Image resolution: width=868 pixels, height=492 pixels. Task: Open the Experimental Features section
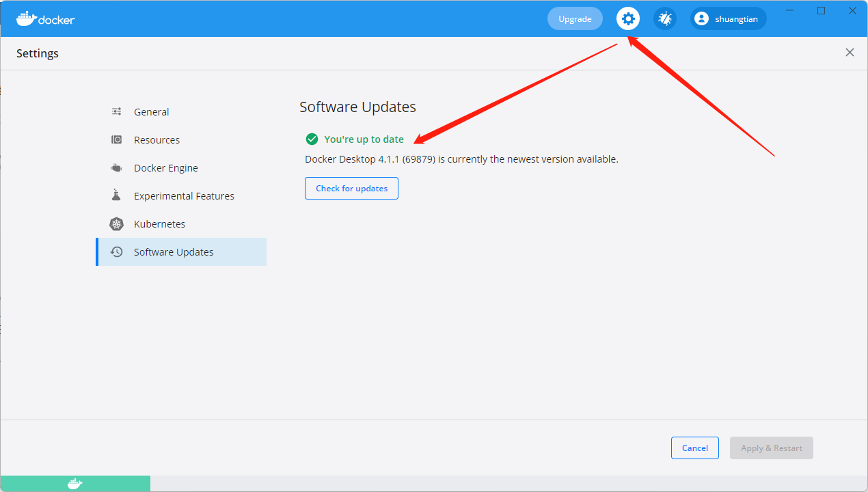(x=181, y=195)
